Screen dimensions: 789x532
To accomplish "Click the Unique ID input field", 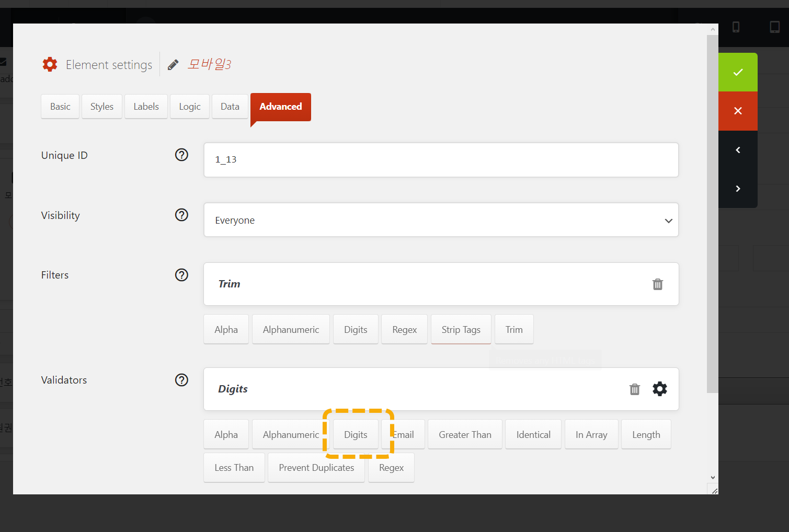I will pyautogui.click(x=441, y=160).
